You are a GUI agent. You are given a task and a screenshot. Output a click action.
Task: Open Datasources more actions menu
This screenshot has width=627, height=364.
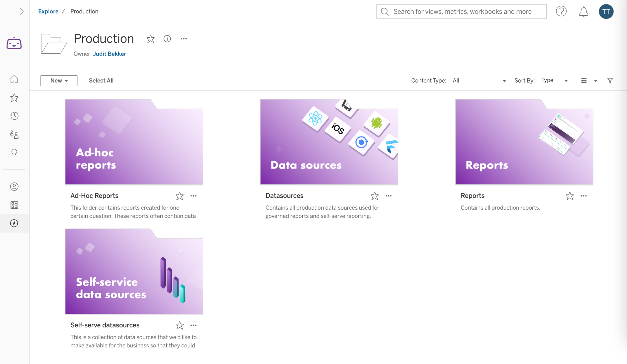tap(389, 196)
